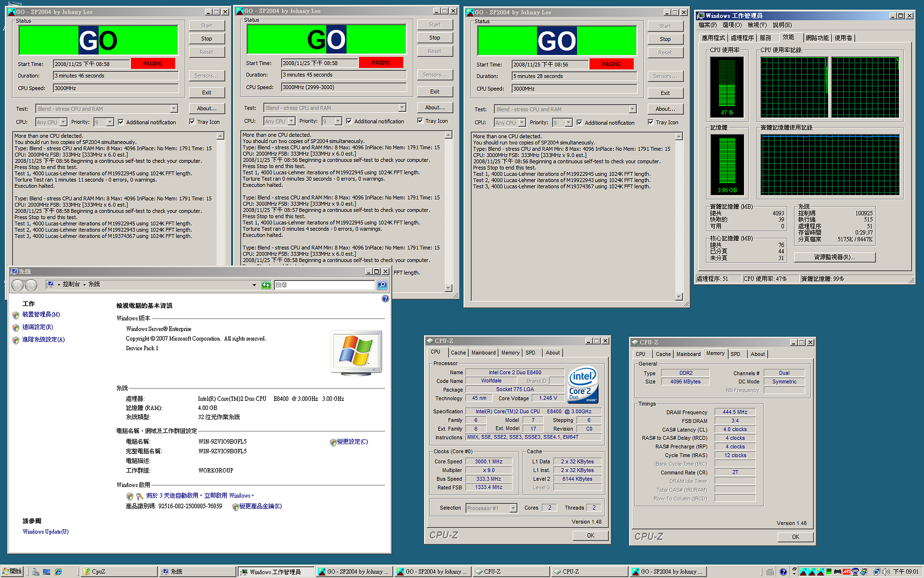Viewport: 924px width, 578px height.
Task: Open the Priority dropdown in the left SP2004 window
Action: tap(110, 122)
